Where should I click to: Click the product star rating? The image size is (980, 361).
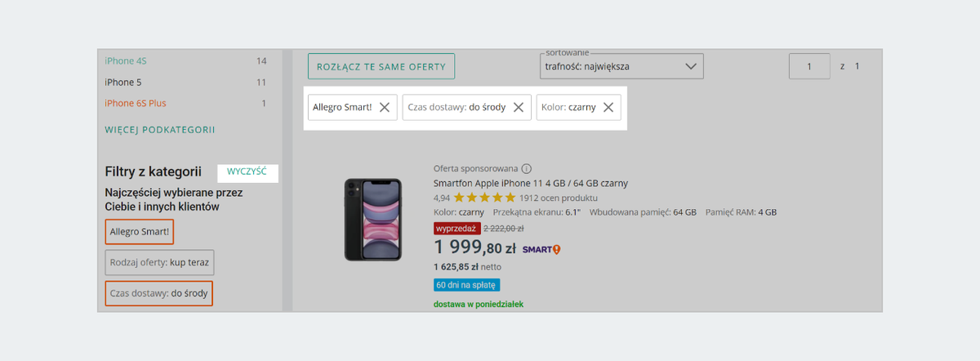click(x=484, y=198)
